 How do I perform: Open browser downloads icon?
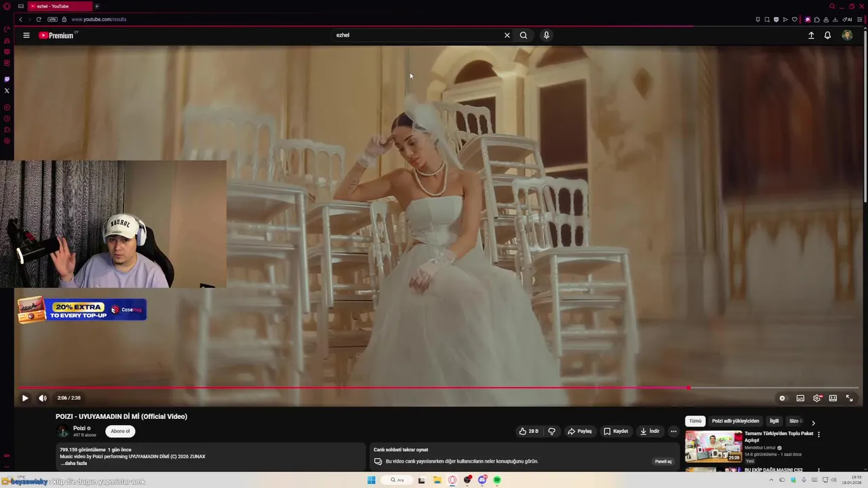[x=835, y=19]
